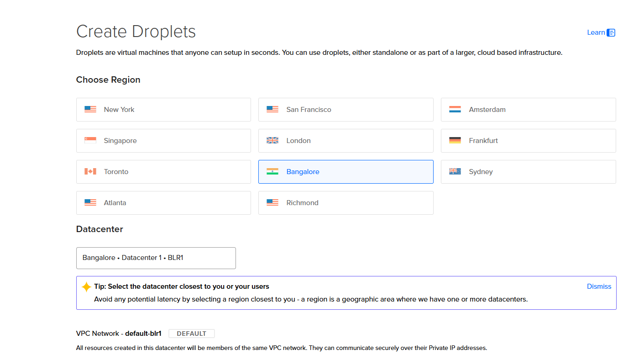The image size is (644, 355).
Task: Open the Bangalore BLR1 datacenter selector
Action: tap(156, 258)
